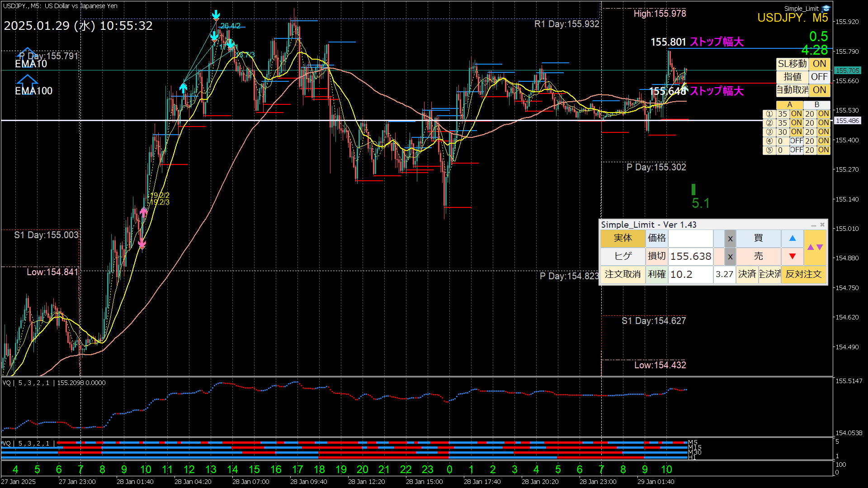The height and width of the screenshot is (488, 868).
Task: Click the blue up-arrow buy icon
Action: tap(792, 238)
